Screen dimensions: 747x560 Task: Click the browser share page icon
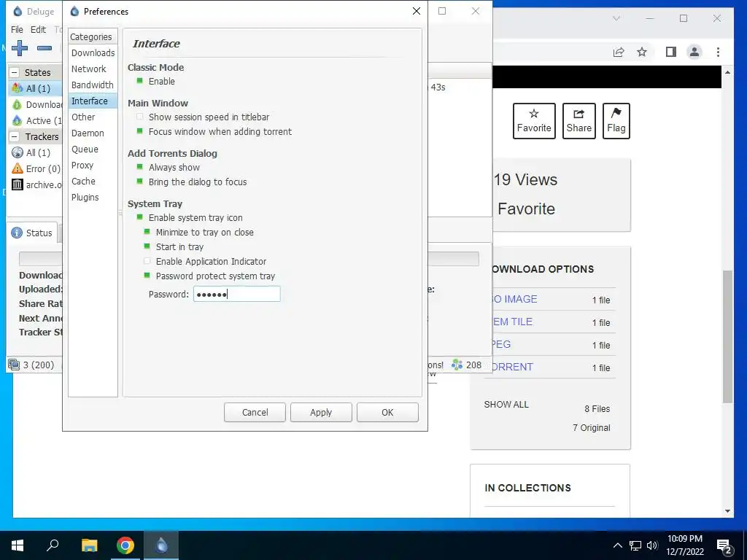tap(619, 52)
